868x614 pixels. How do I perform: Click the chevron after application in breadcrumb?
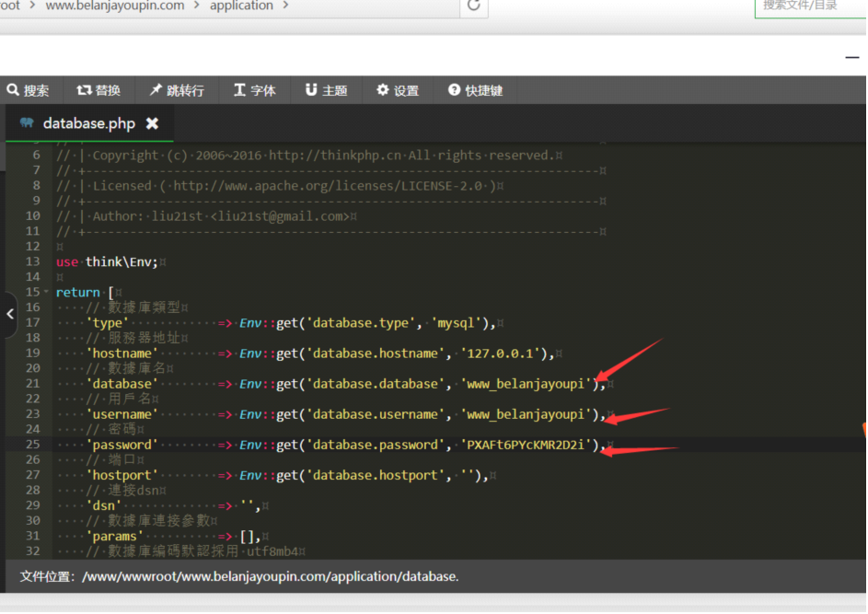285,6
